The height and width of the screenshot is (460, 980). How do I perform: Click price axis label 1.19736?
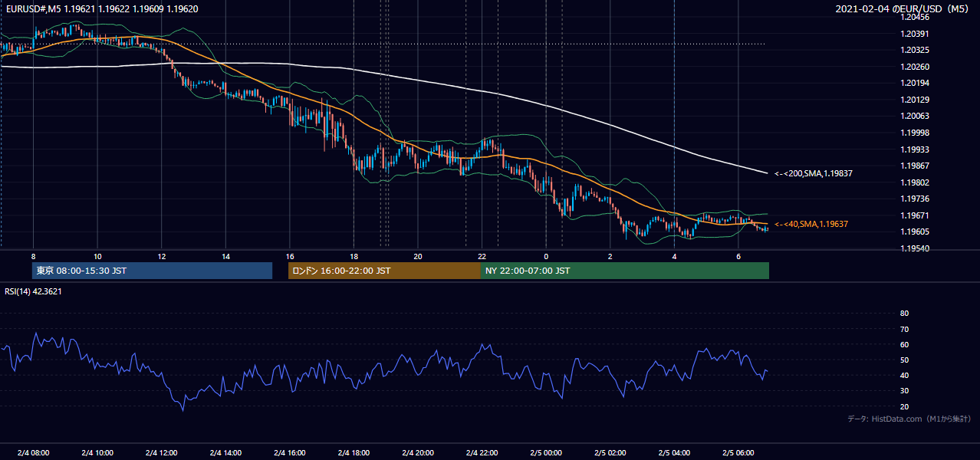click(x=915, y=199)
